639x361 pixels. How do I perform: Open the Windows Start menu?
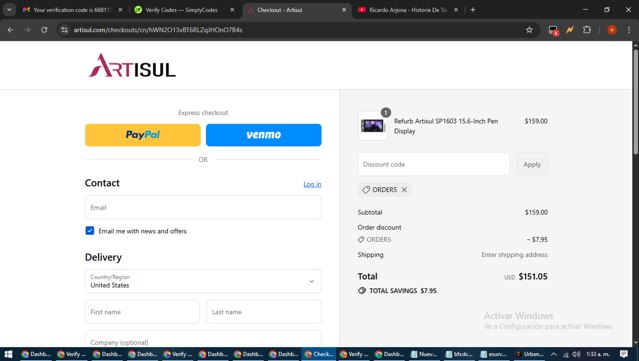click(x=8, y=354)
